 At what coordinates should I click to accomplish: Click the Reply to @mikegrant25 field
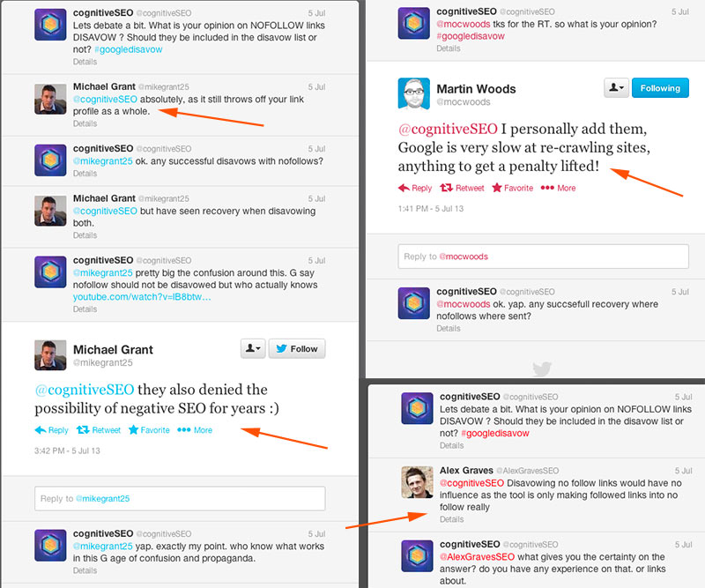pyautogui.click(x=180, y=498)
